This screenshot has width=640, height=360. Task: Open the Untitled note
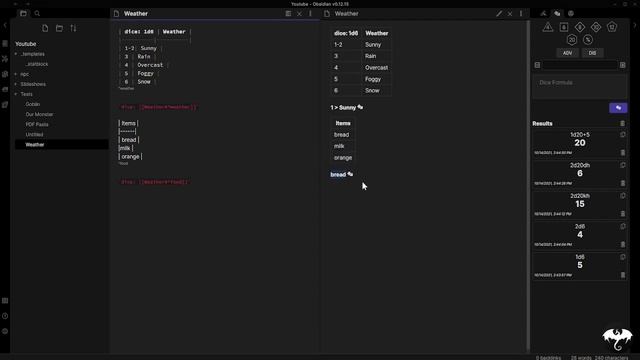pos(34,134)
